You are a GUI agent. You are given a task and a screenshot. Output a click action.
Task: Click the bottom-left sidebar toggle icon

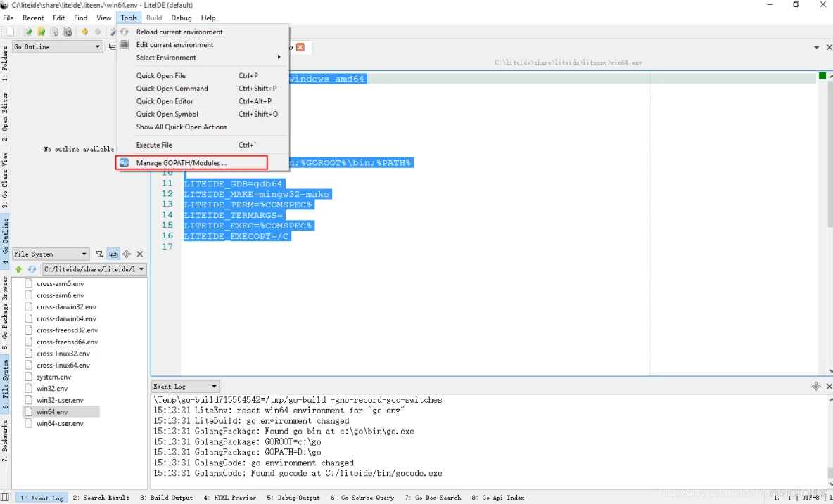(5, 498)
